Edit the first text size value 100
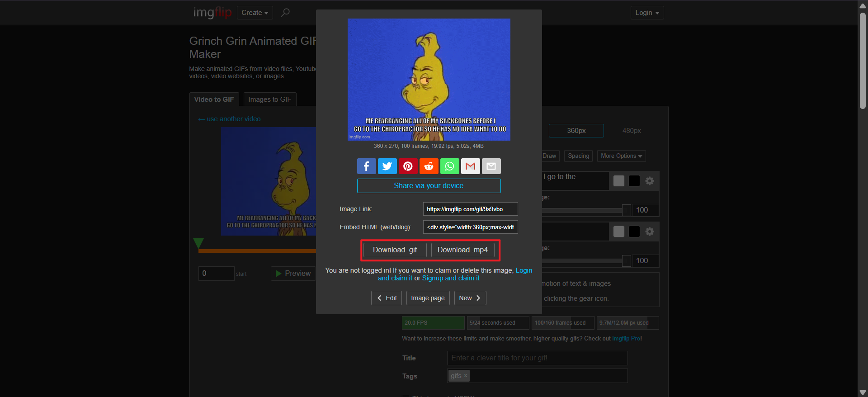 (645, 210)
